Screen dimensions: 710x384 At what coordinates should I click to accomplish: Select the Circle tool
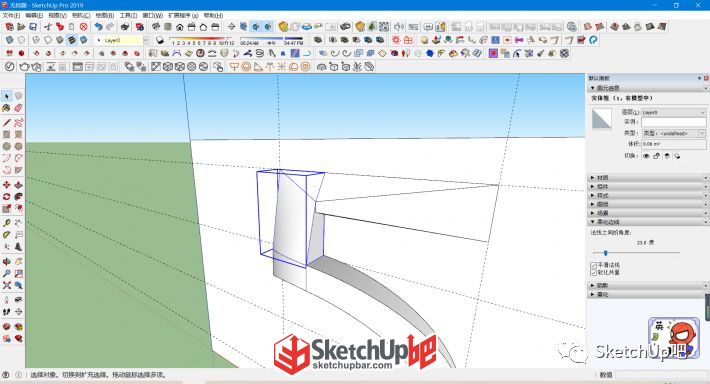[6, 146]
